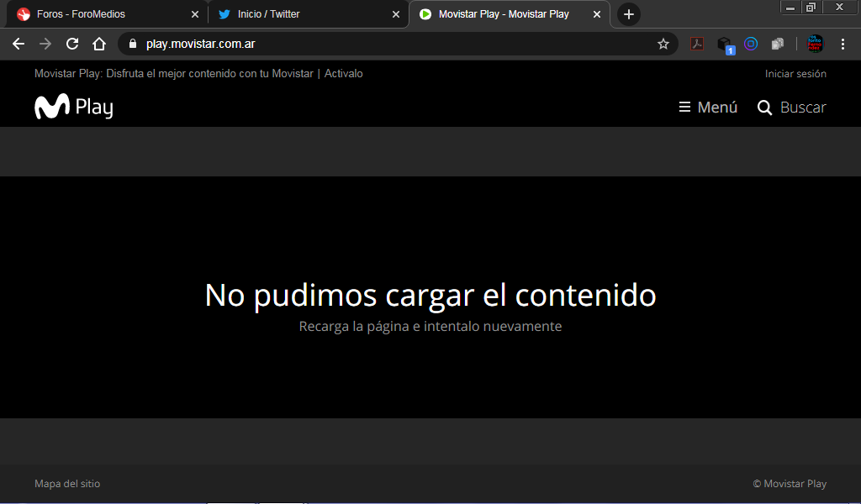This screenshot has width=861, height=504.
Task: Close the Chrome window
Action: click(839, 7)
